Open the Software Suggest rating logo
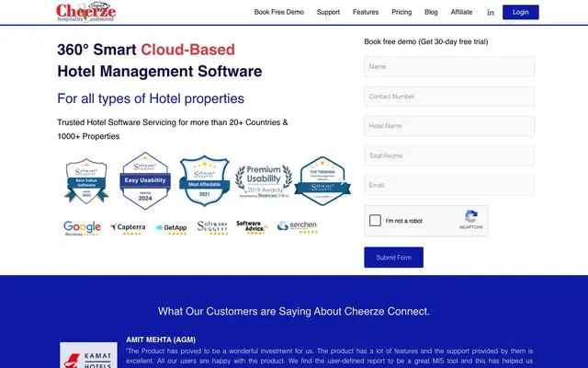The width and height of the screenshot is (588, 368). [x=212, y=228]
